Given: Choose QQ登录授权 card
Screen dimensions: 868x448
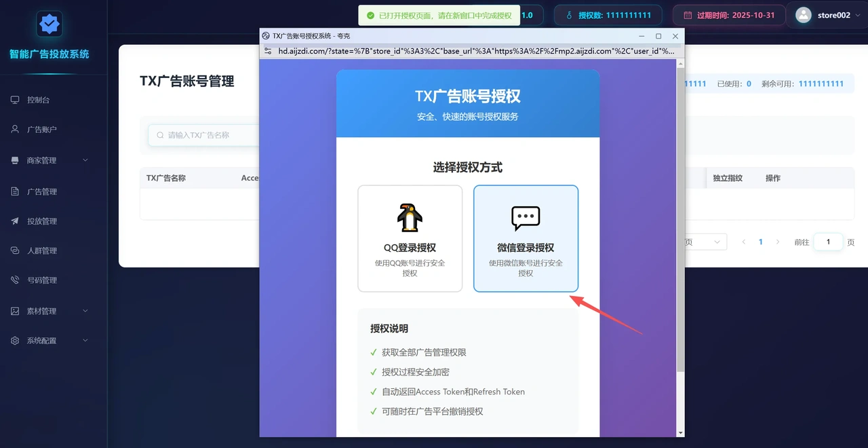Looking at the screenshot, I should coord(410,238).
